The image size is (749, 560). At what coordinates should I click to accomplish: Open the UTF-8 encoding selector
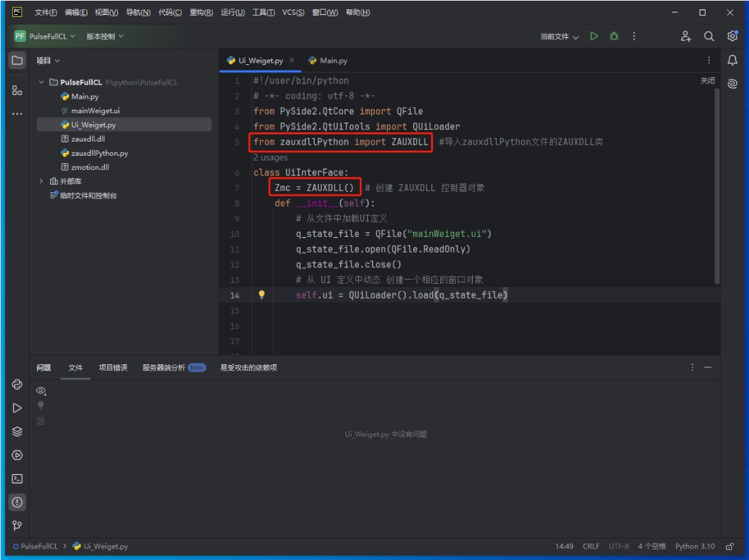(618, 546)
